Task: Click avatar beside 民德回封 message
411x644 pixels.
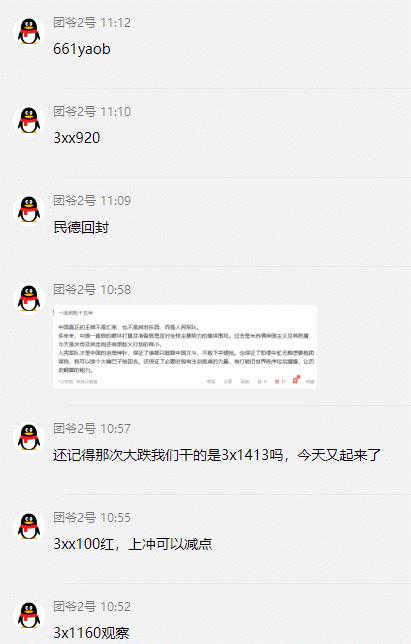Action: [29, 209]
